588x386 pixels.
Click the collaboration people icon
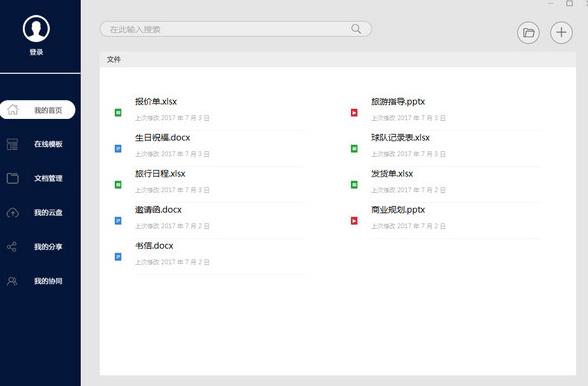(x=12, y=281)
